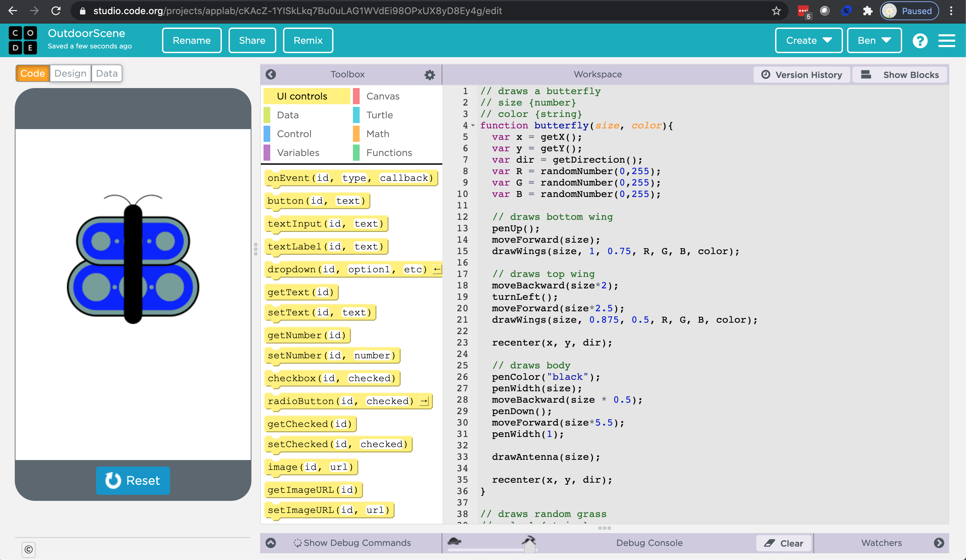
Task: Click the Clear button in Debug Console
Action: [789, 543]
